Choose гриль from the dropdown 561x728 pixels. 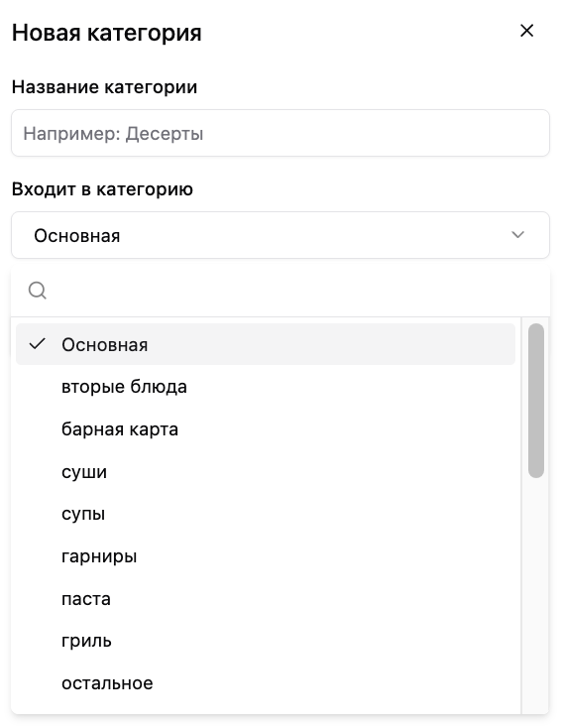pyautogui.click(x=266, y=641)
